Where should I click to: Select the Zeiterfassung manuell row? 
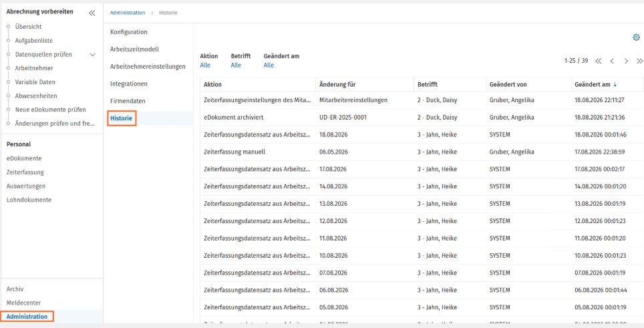422,152
